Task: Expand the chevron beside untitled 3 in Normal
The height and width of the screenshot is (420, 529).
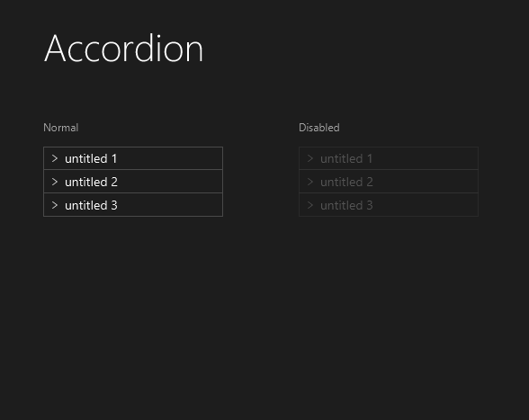Action: pos(55,205)
